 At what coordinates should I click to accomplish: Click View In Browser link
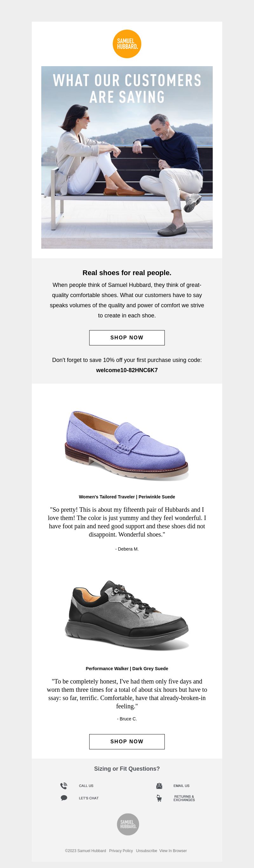click(x=173, y=851)
